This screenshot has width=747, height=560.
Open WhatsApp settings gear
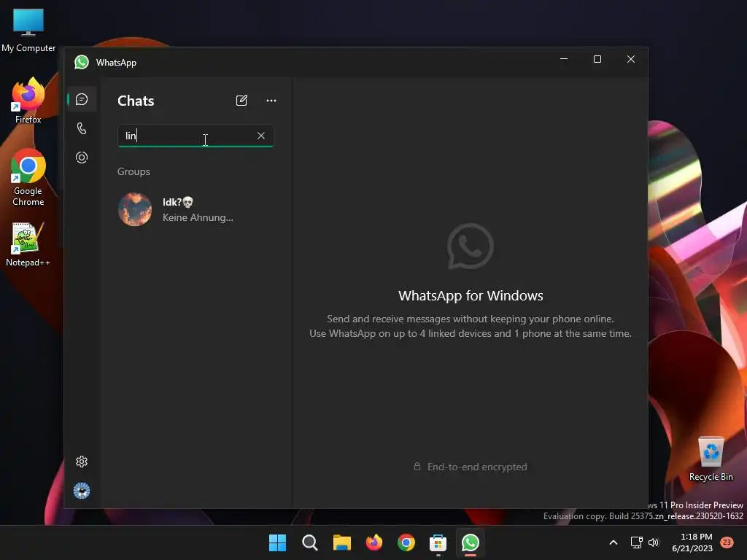82,462
